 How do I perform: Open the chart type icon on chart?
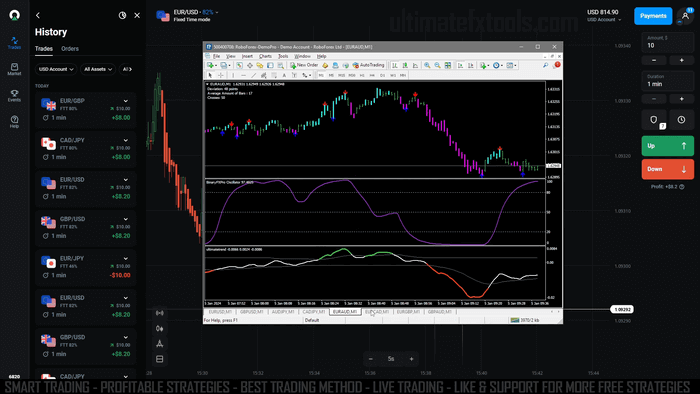pyautogui.click(x=159, y=328)
